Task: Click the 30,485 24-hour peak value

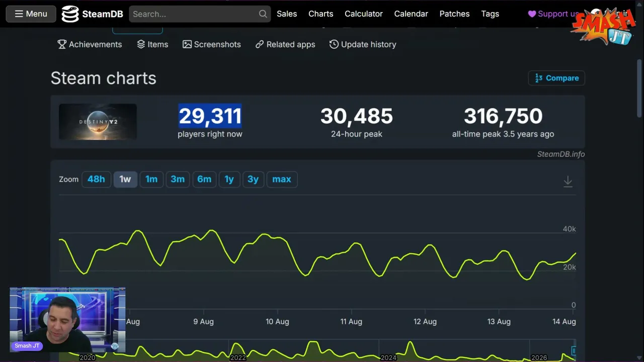Action: pyautogui.click(x=357, y=116)
